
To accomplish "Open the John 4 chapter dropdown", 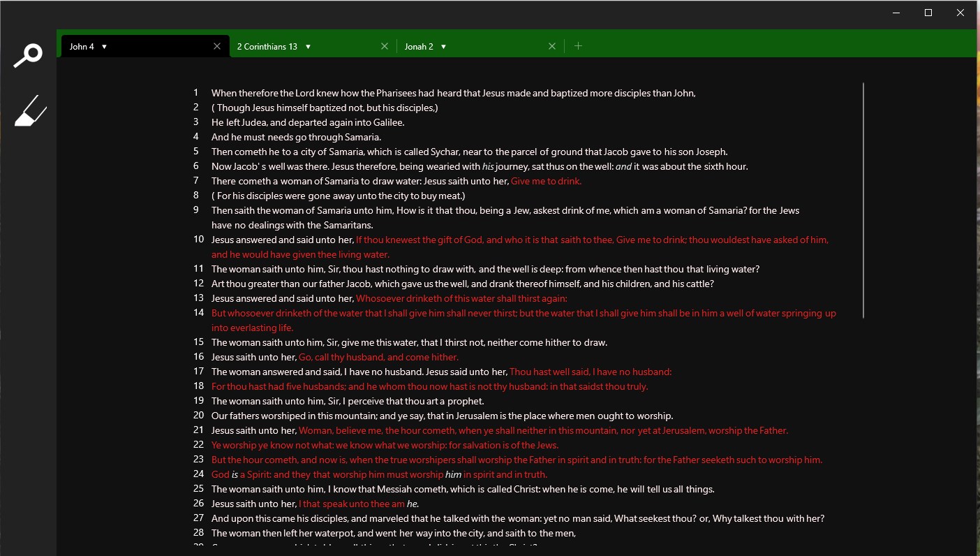I will [x=103, y=46].
